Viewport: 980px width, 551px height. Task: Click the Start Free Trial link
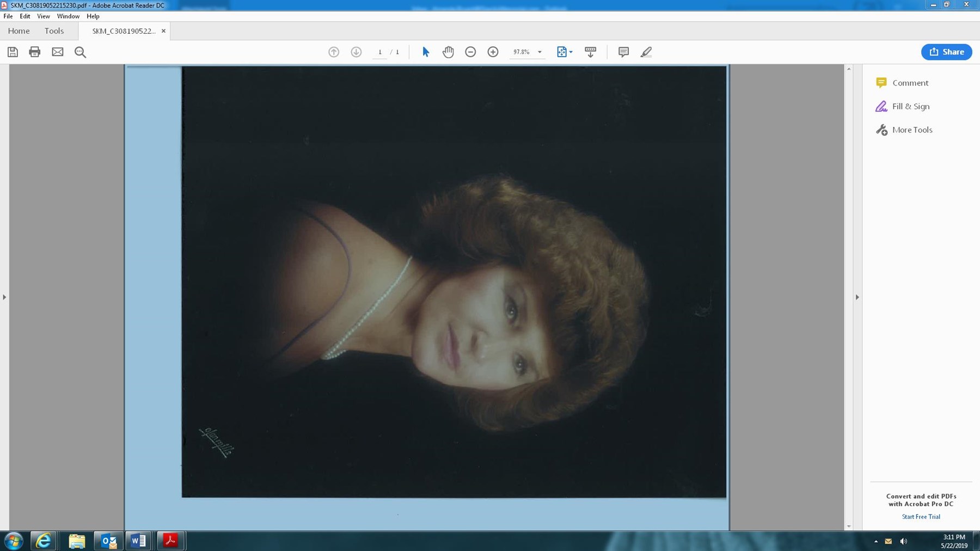[x=921, y=517]
